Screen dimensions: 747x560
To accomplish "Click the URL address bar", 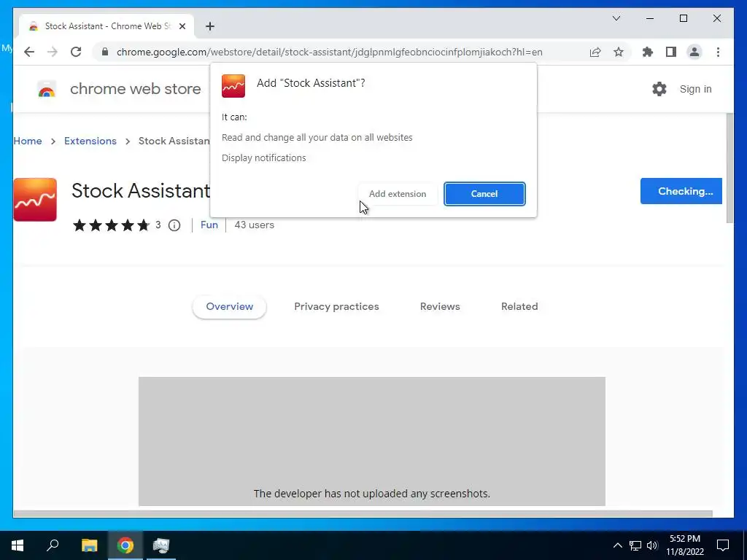I will [329, 52].
